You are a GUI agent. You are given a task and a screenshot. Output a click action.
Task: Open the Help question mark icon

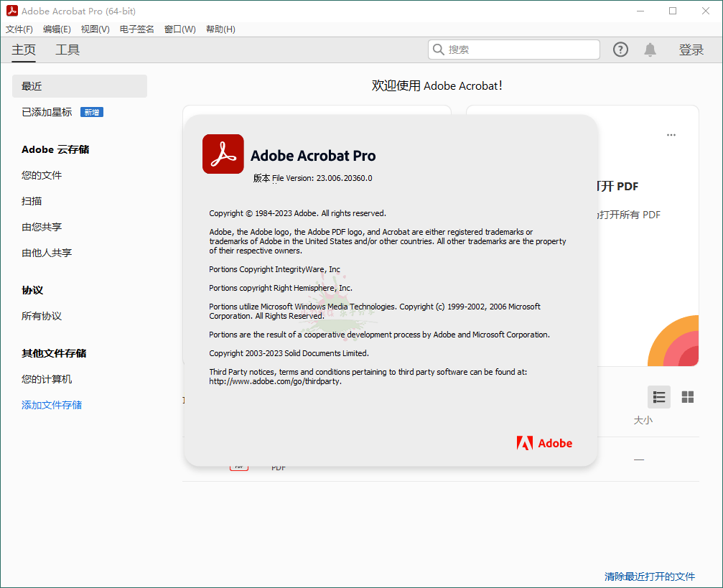(x=620, y=49)
